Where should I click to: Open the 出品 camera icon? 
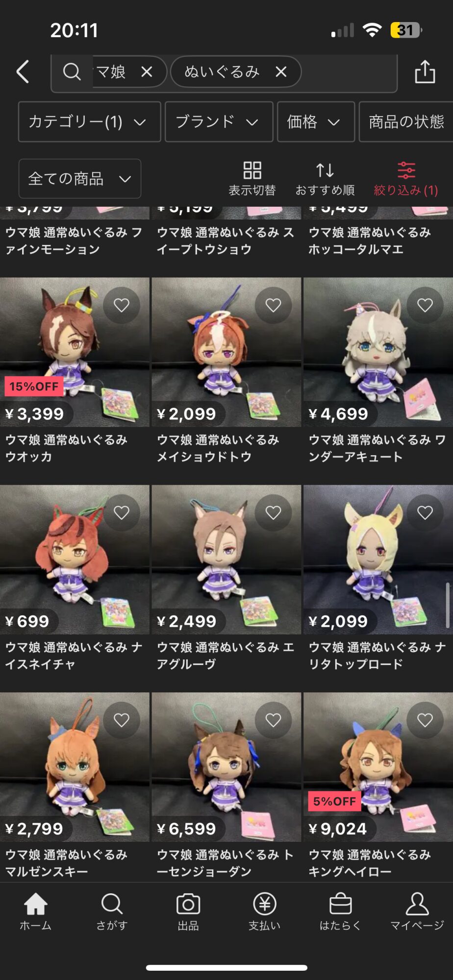click(188, 904)
